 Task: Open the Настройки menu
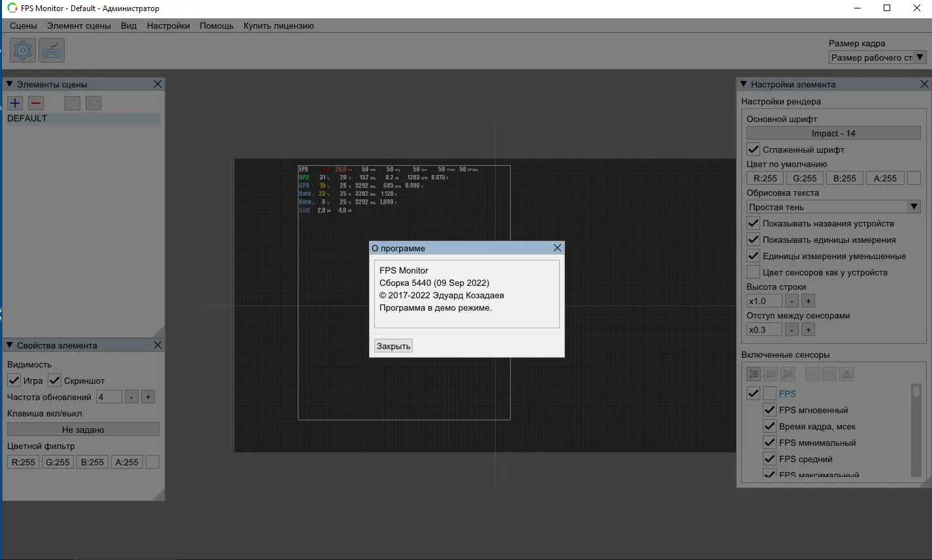point(168,25)
